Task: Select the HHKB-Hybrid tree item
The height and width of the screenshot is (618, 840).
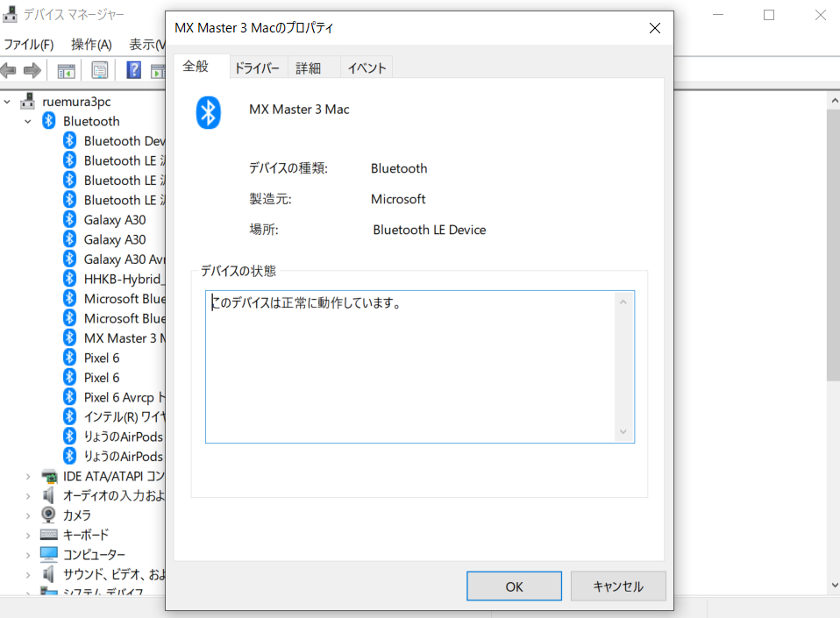Action: (x=125, y=279)
